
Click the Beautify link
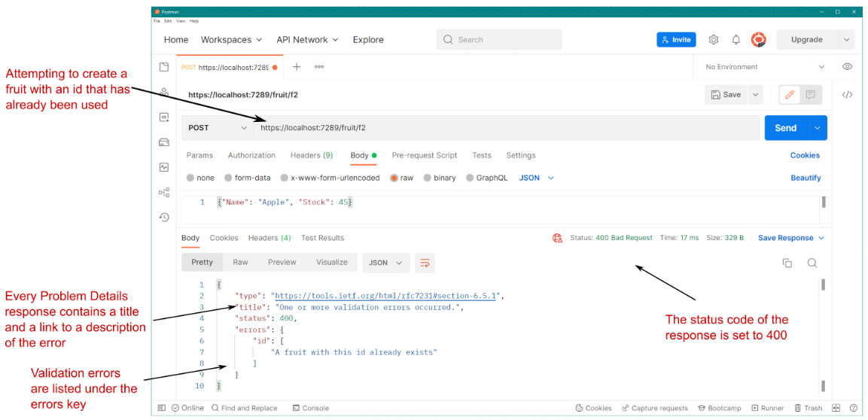pyautogui.click(x=806, y=178)
